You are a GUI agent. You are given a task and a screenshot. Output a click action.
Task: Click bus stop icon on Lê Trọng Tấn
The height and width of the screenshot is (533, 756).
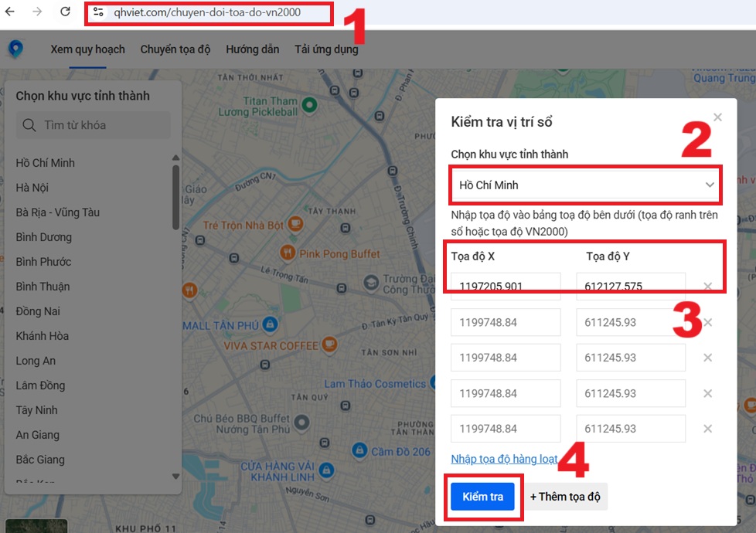342,288
